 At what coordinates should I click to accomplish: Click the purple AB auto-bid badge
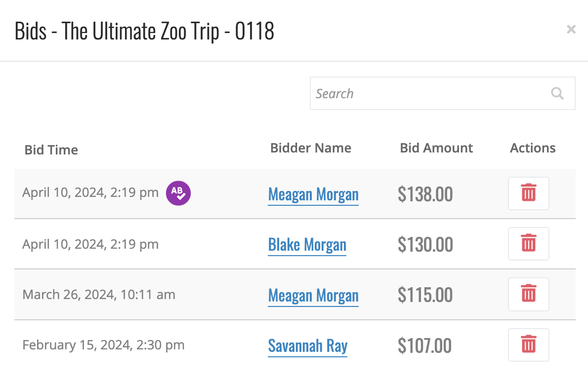tap(178, 193)
